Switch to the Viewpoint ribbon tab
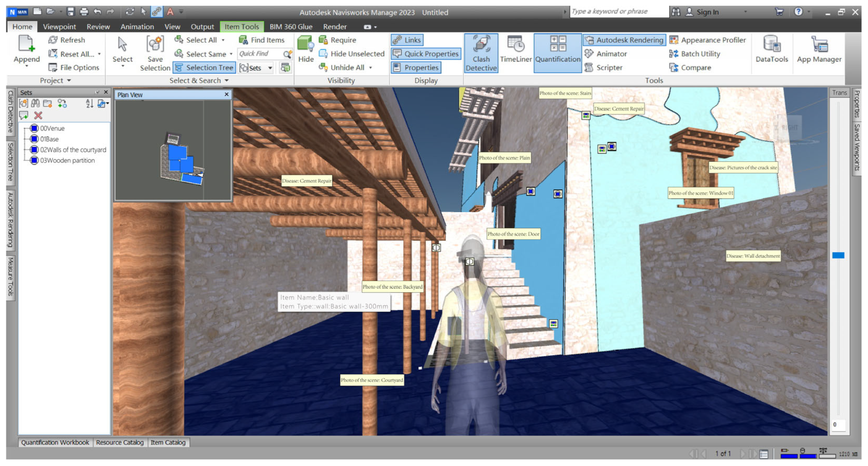Screen dimensions: 868x466 (x=59, y=27)
